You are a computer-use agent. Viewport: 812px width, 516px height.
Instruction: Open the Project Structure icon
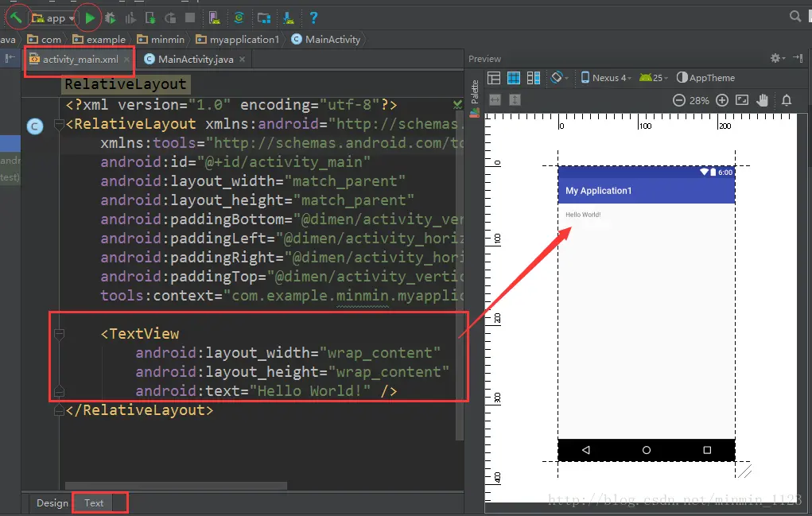coord(264,18)
